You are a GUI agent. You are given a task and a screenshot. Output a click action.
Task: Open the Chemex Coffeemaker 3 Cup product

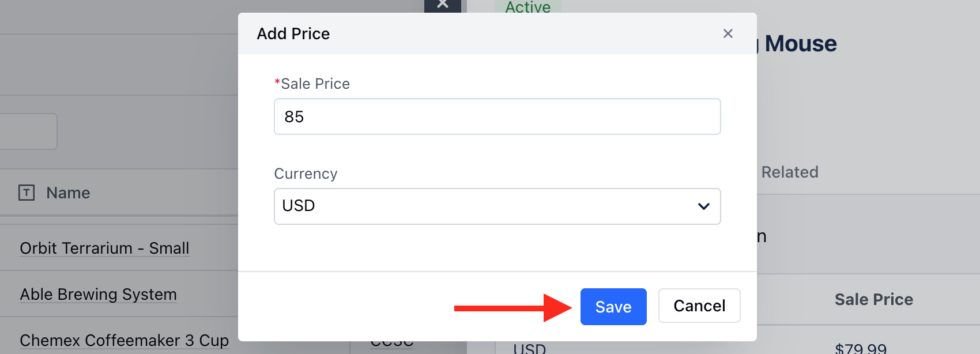(x=124, y=340)
